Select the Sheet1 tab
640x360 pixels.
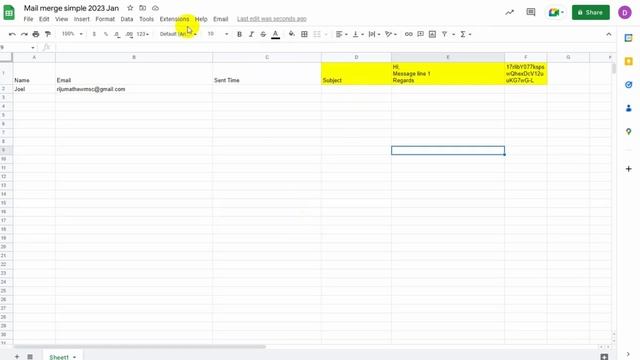[63, 357]
